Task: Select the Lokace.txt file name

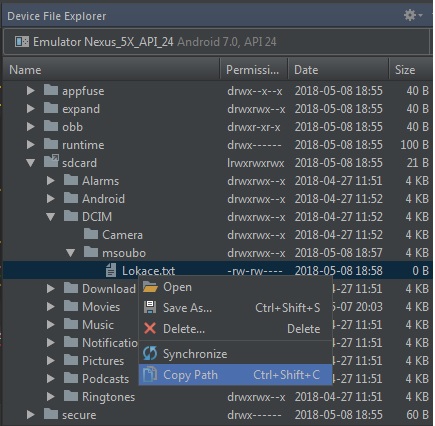Action: (148, 271)
